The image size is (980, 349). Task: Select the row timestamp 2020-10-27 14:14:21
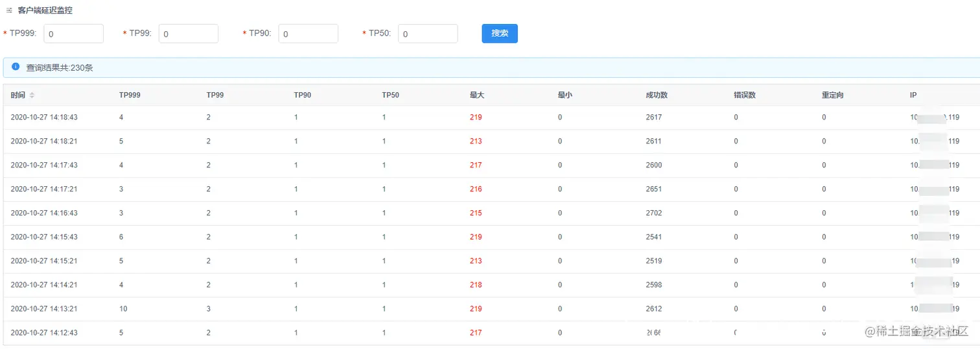(44, 285)
